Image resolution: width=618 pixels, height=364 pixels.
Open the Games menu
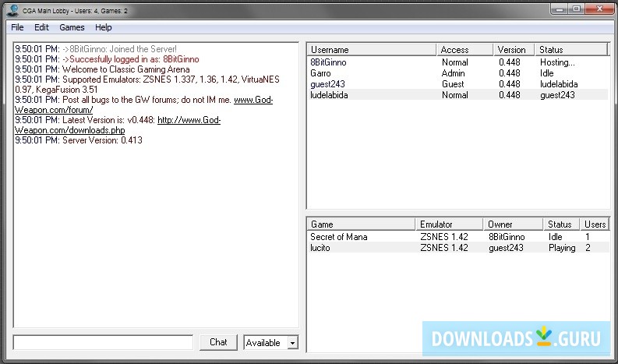coord(72,27)
